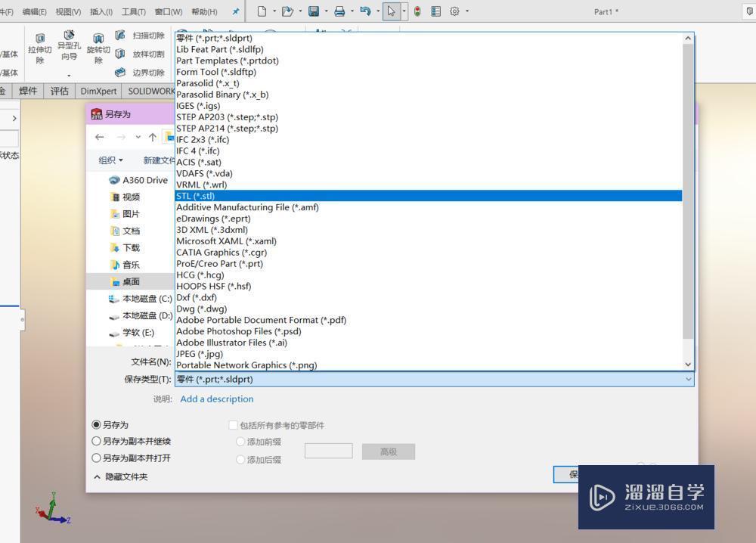This screenshot has height=543, width=756.
Task: Select the Hole Wizard (异型孔向导) tool
Action: (x=69, y=45)
